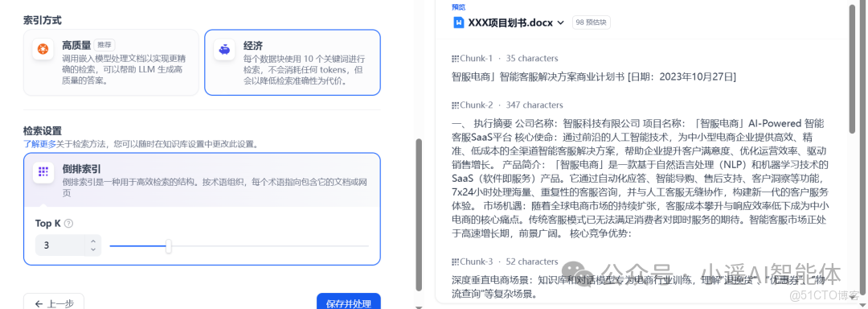The image size is (868, 309).
Task: Click the Top K slider handle
Action: 168,245
